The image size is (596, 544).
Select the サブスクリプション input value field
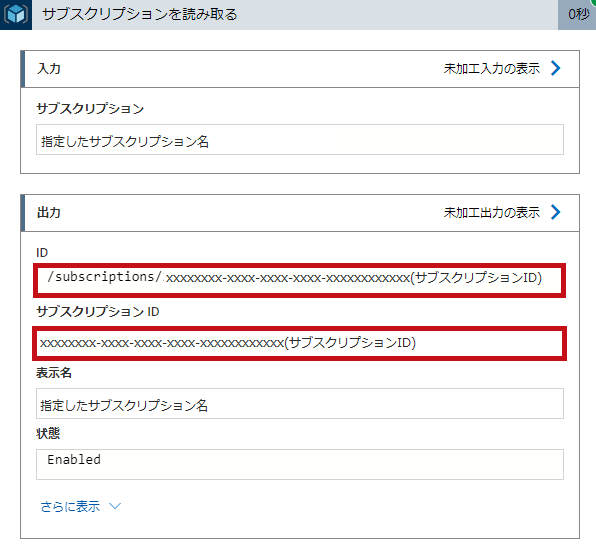pyautogui.click(x=300, y=140)
